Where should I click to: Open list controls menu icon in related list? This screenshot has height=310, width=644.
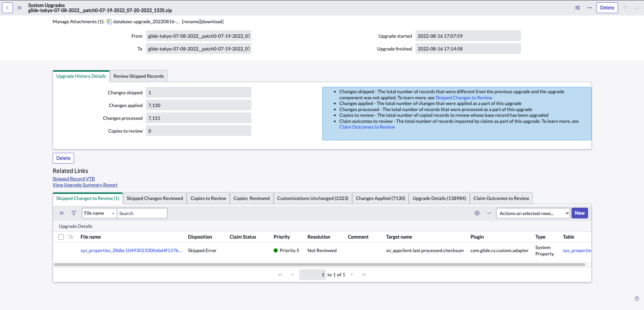point(62,213)
